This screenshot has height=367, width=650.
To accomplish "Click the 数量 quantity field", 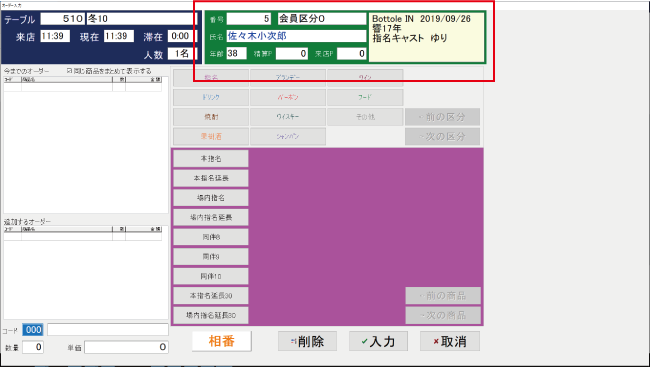I will tap(33, 347).
